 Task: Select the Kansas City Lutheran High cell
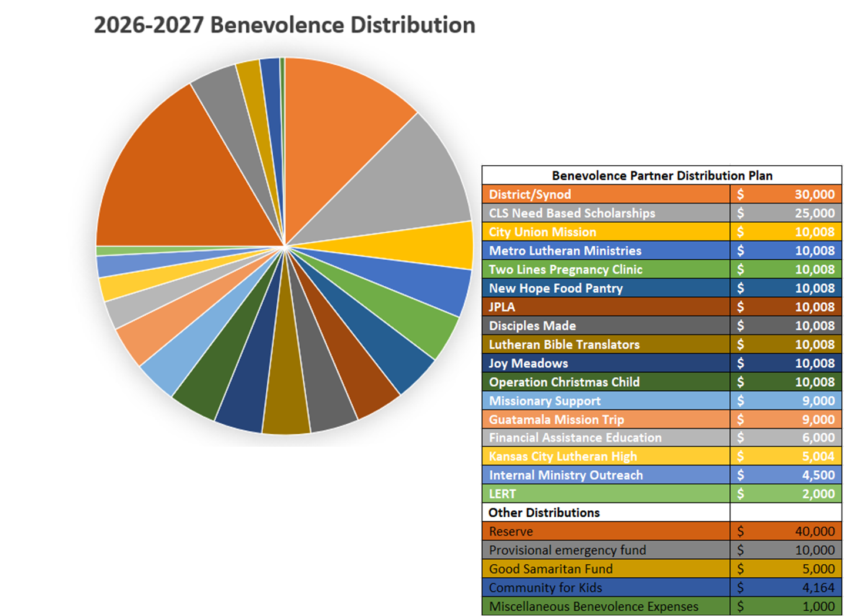[606, 457]
